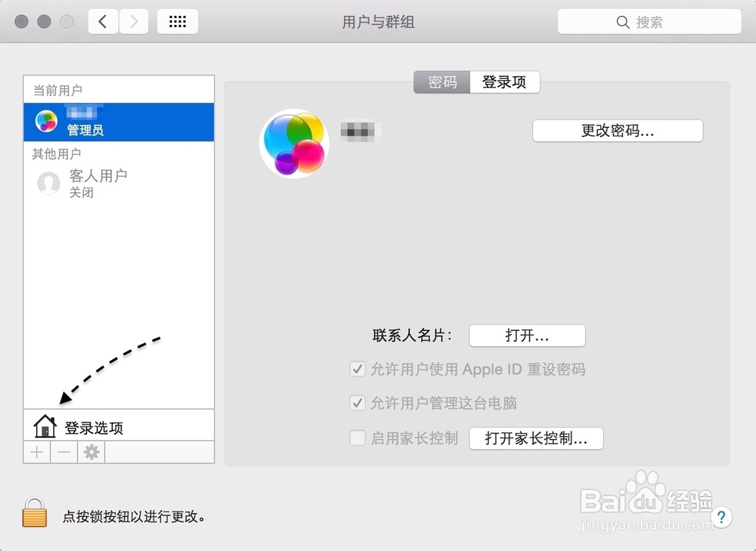The height and width of the screenshot is (551, 756).
Task: Click inside the 搜索 search field
Action: pyautogui.click(x=650, y=21)
